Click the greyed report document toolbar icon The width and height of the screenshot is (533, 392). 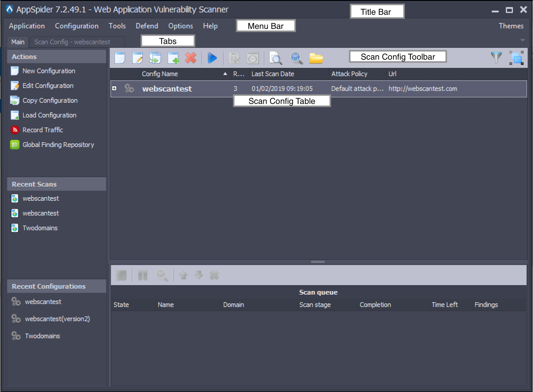point(234,58)
